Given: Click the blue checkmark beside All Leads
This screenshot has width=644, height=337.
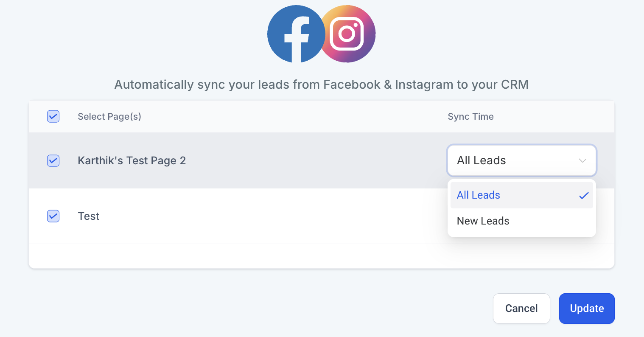Looking at the screenshot, I should point(584,196).
